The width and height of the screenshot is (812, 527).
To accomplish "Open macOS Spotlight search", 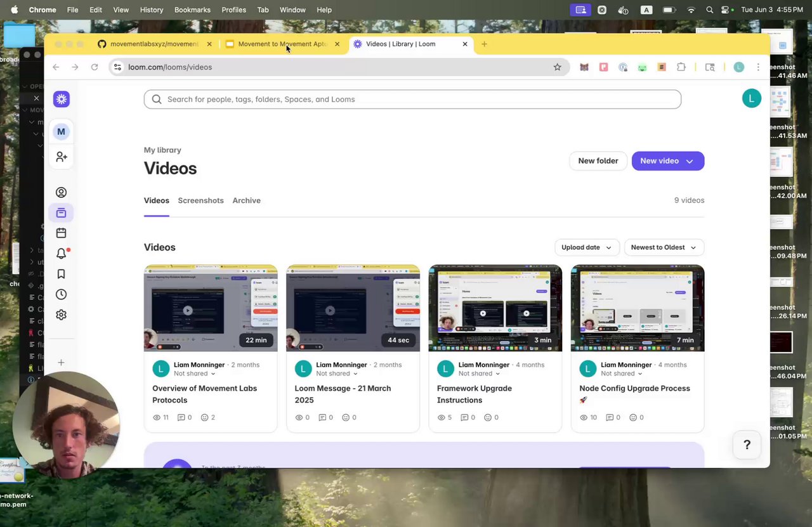I will 709,10.
